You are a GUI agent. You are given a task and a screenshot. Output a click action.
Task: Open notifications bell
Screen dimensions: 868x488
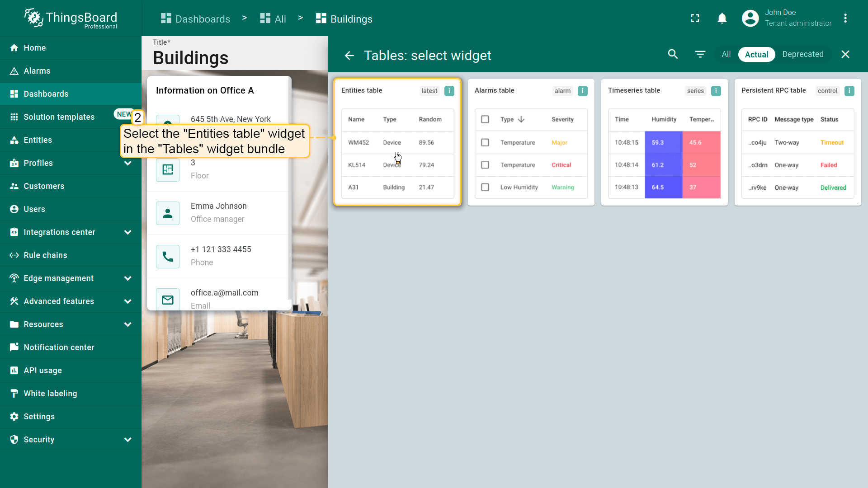tap(722, 18)
